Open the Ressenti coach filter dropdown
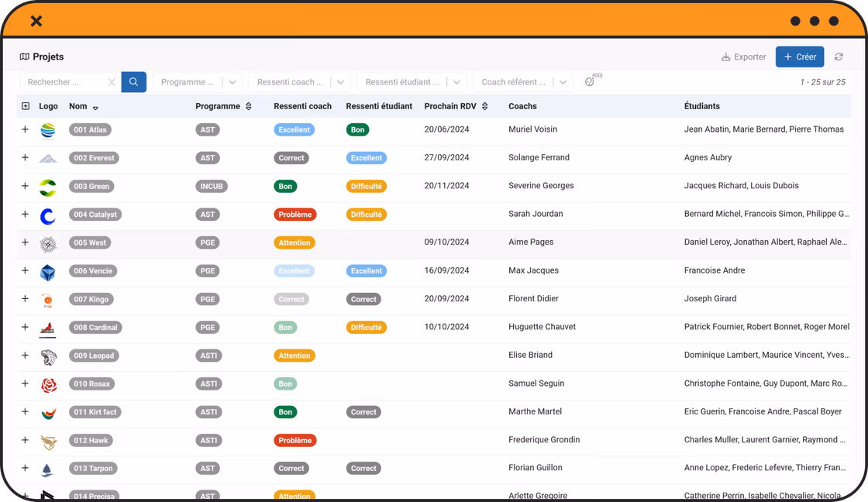The height and width of the screenshot is (502, 868). point(299,82)
